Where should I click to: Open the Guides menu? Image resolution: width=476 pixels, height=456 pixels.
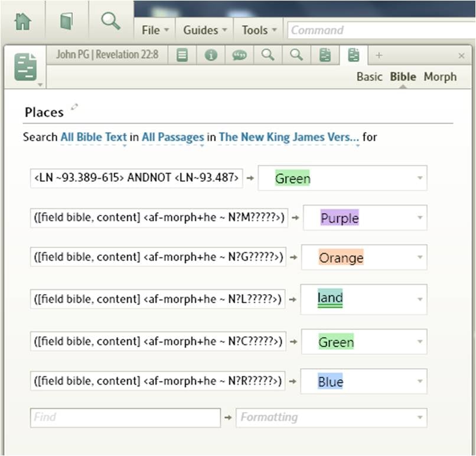(204, 30)
